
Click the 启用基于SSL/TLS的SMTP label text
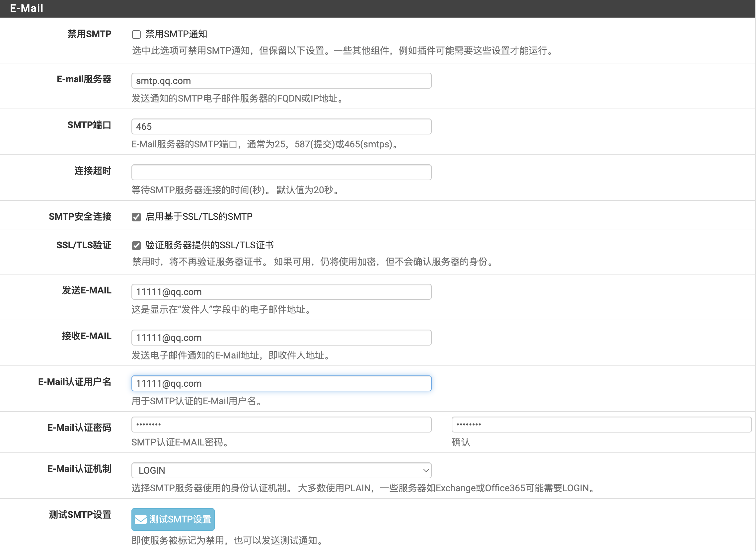pyautogui.click(x=199, y=217)
